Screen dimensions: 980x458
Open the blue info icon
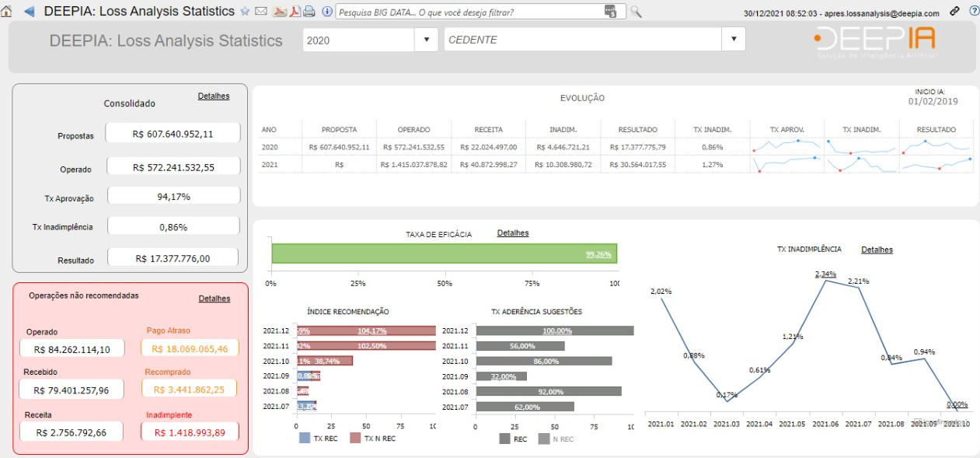(326, 12)
